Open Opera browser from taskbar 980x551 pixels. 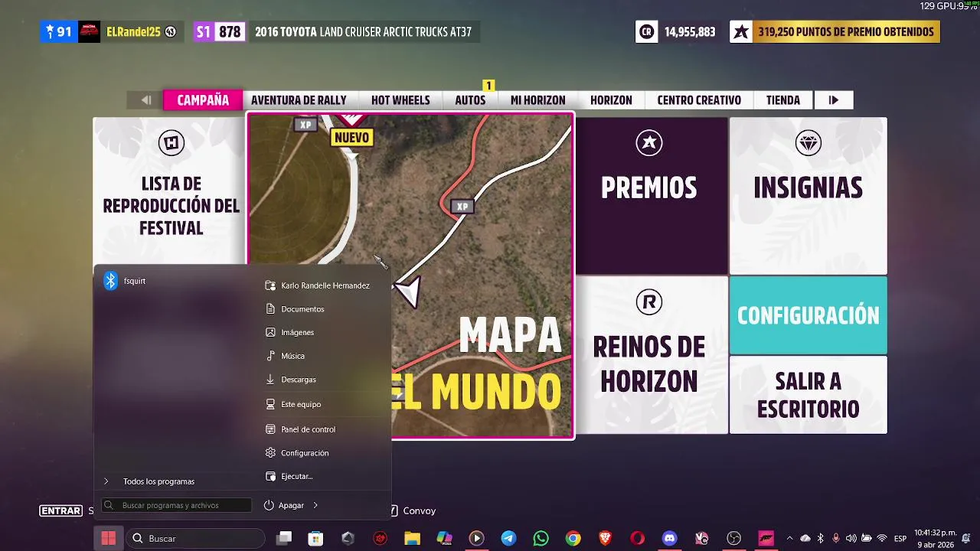click(x=638, y=539)
